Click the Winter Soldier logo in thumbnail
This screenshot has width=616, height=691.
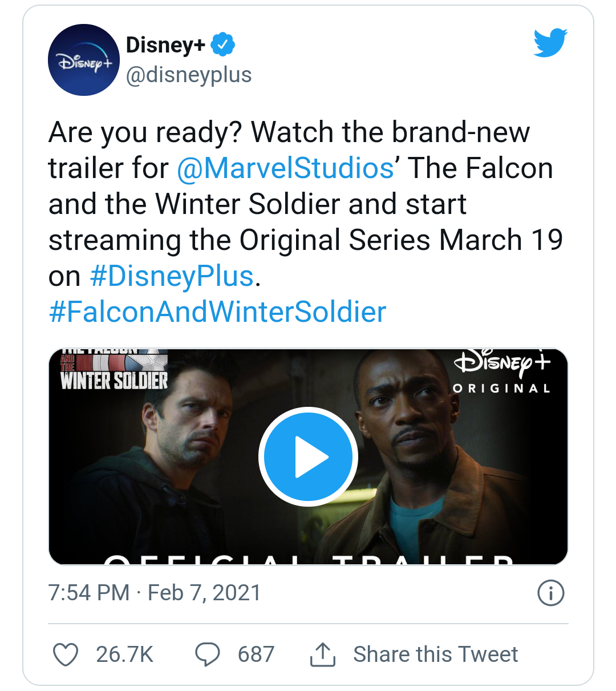click(114, 370)
